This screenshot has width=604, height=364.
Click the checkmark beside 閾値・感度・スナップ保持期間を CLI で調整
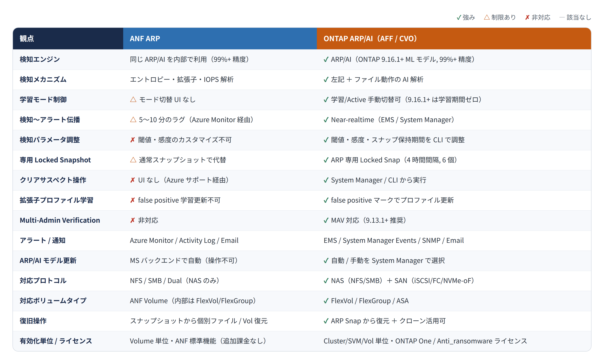(326, 140)
